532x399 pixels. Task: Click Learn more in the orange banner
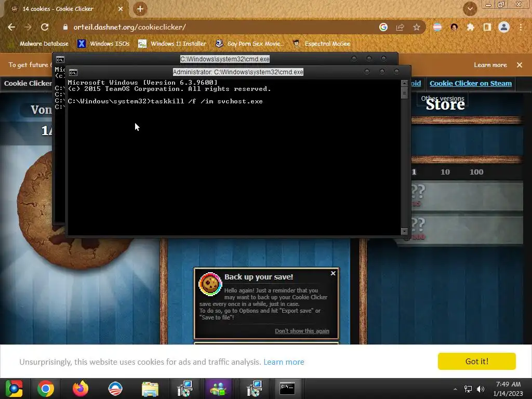(x=490, y=65)
